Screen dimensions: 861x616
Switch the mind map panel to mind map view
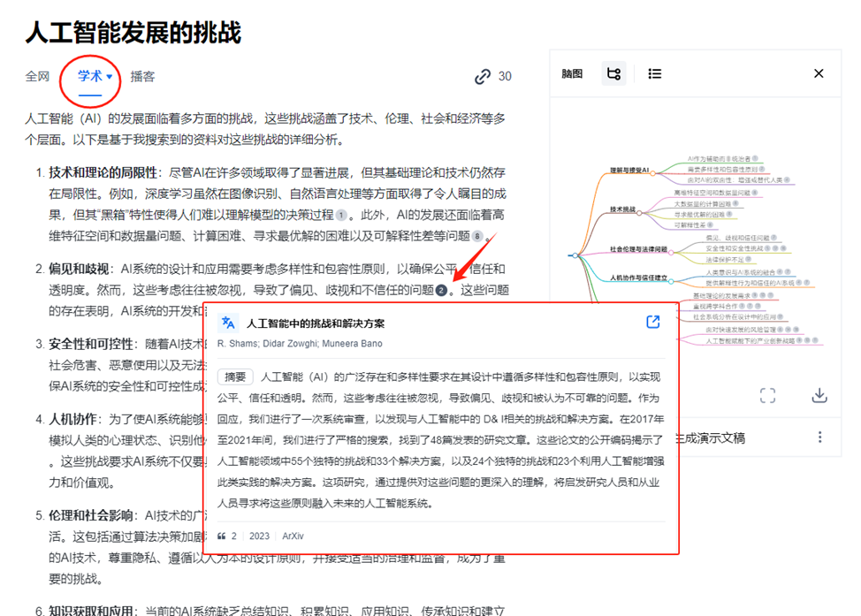[615, 73]
